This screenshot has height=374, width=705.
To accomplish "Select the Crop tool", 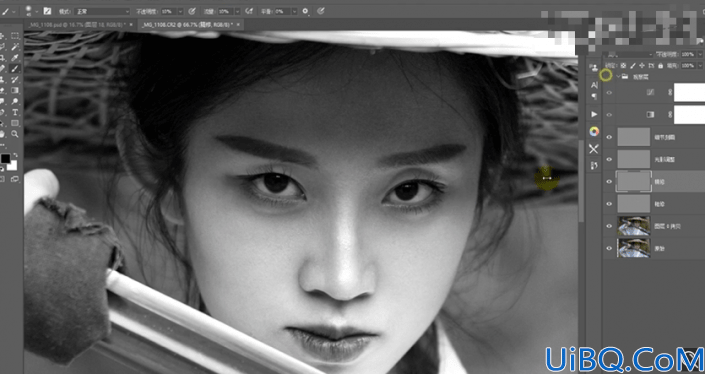I will pos(2,58).
